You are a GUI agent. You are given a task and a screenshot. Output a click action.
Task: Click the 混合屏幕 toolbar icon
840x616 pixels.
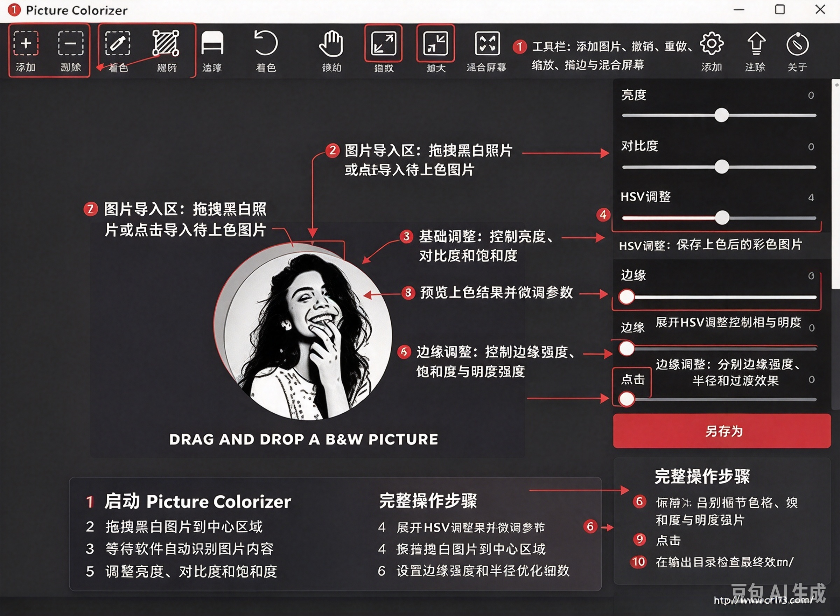point(487,44)
